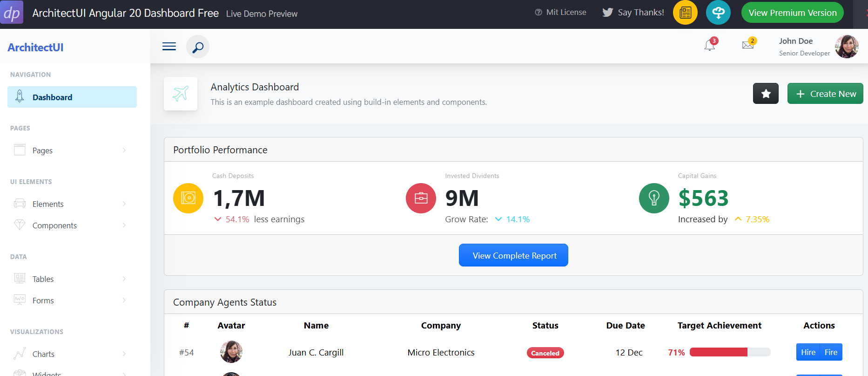Open the mail inbox envelope icon
The height and width of the screenshot is (376, 868).
748,45
